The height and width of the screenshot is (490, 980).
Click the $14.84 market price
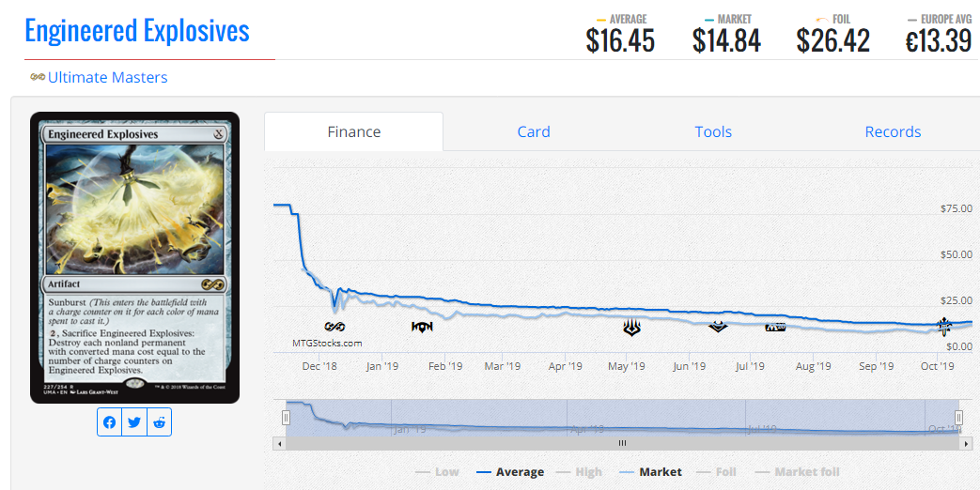coord(726,41)
